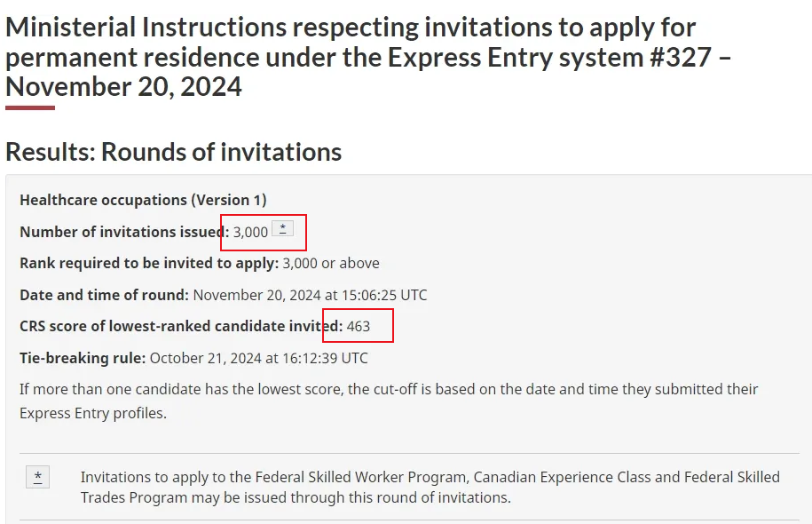Click the 'Tie-breaking rule' label
812x524 pixels.
tap(83, 358)
